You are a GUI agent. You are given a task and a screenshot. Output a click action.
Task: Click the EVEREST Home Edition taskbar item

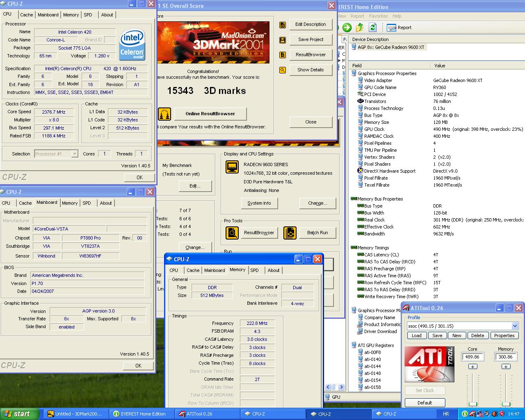point(142,414)
